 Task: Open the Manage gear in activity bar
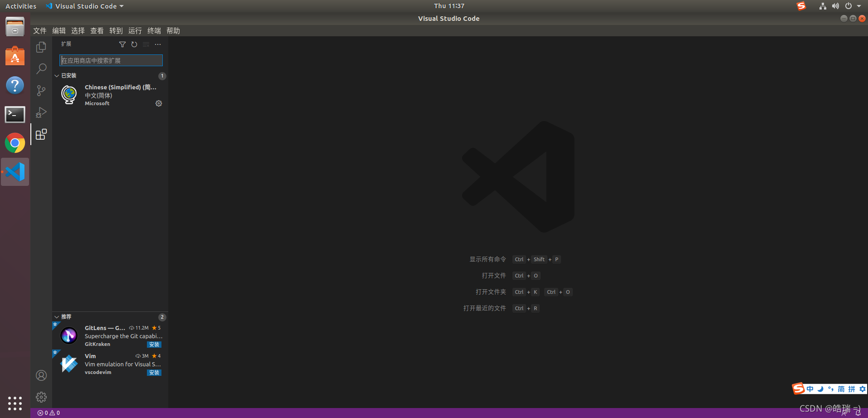41,397
